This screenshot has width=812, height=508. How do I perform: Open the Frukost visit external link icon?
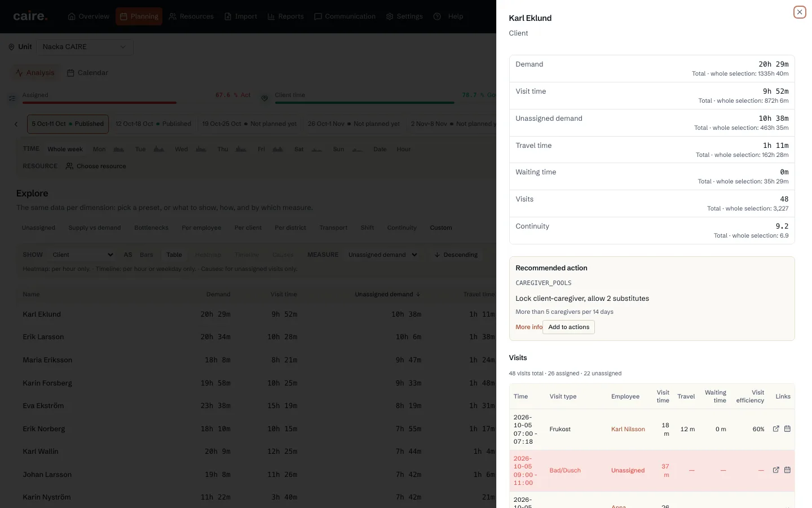(x=776, y=429)
